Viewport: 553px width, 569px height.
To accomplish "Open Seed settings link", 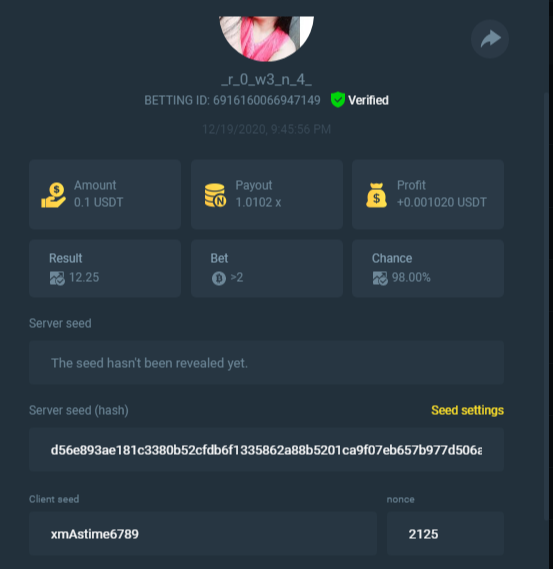I will point(467,410).
